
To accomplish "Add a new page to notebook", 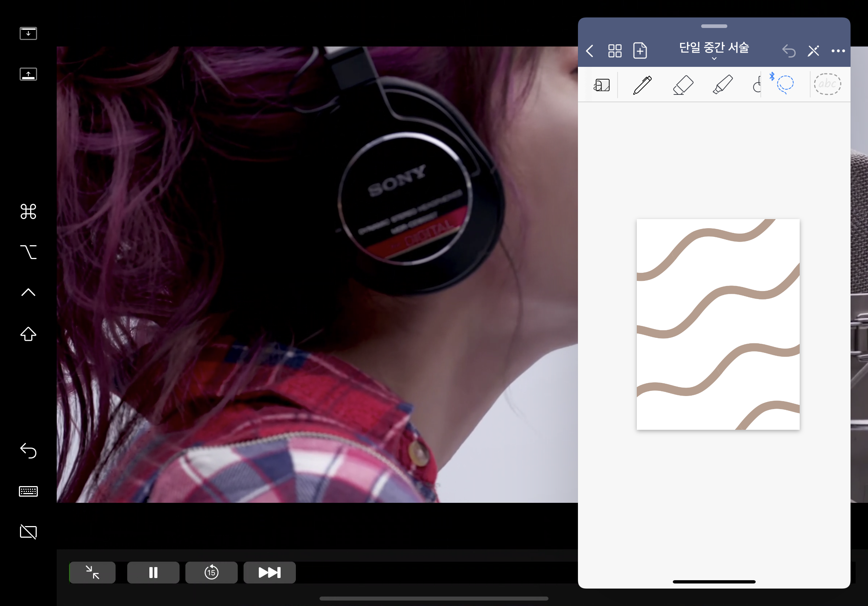I will (640, 50).
